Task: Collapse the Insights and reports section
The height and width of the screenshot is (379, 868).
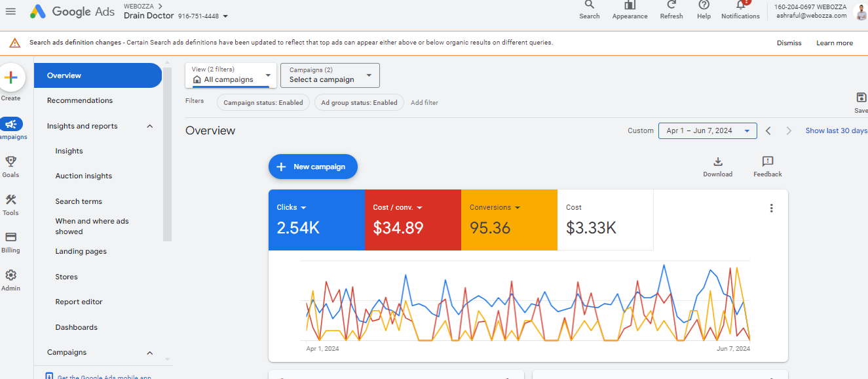Action: pos(149,125)
